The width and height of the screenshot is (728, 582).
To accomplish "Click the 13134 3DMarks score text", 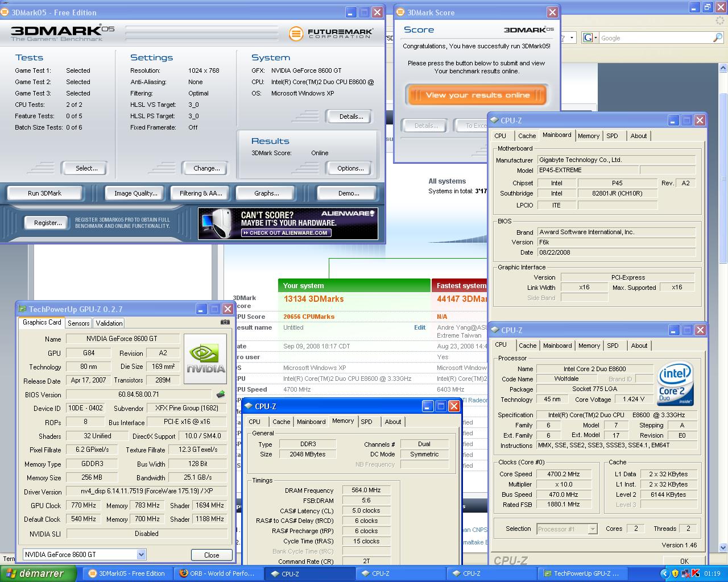I will click(x=313, y=298).
